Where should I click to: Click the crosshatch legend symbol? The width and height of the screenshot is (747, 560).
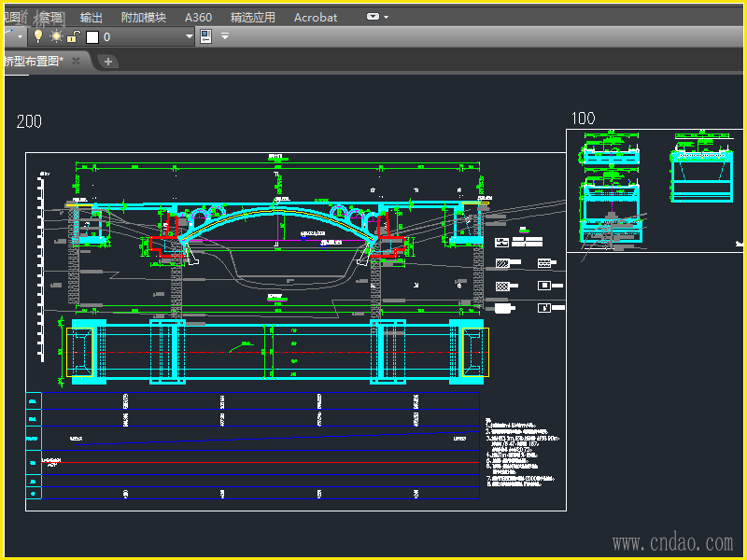coord(502,285)
